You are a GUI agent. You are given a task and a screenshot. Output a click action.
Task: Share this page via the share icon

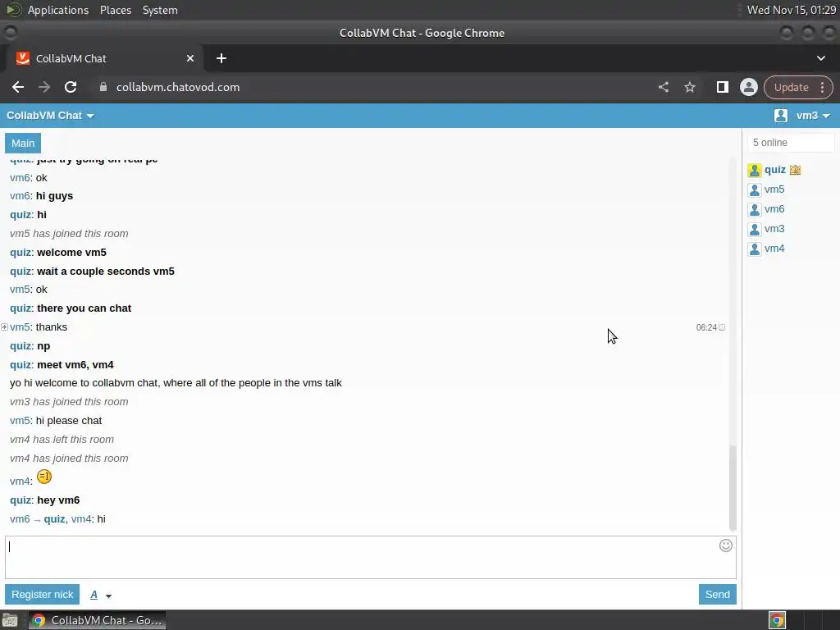(663, 87)
